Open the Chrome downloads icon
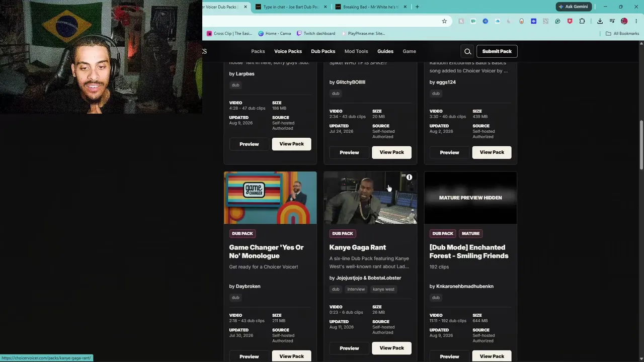This screenshot has height=362, width=644. point(600,21)
